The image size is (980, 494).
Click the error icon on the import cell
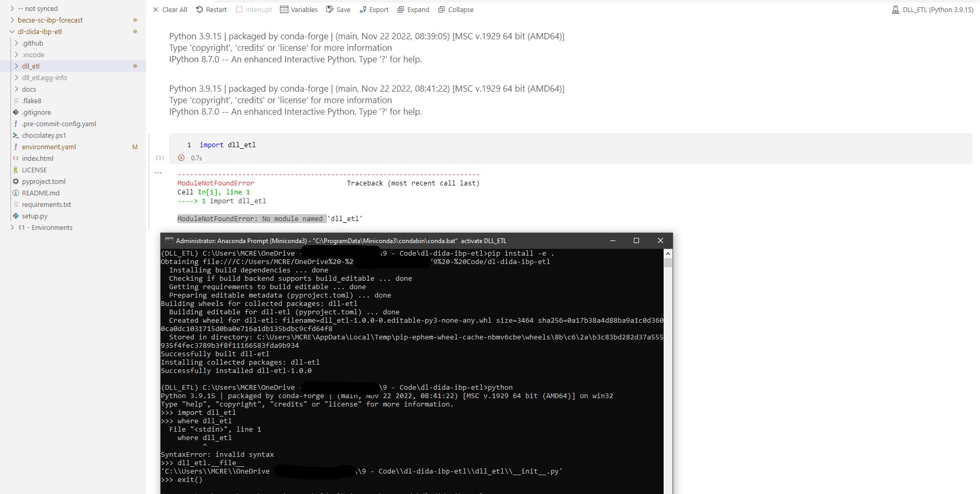181,158
